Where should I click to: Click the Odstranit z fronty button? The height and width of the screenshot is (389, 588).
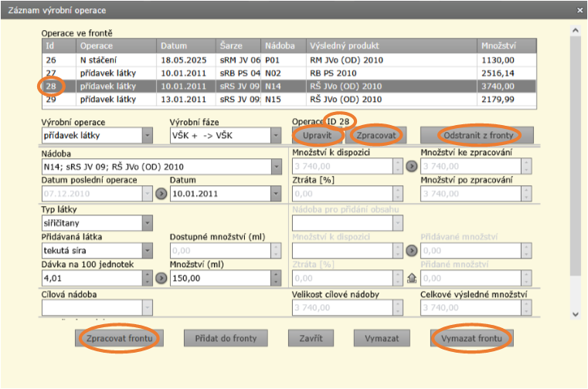[471, 135]
